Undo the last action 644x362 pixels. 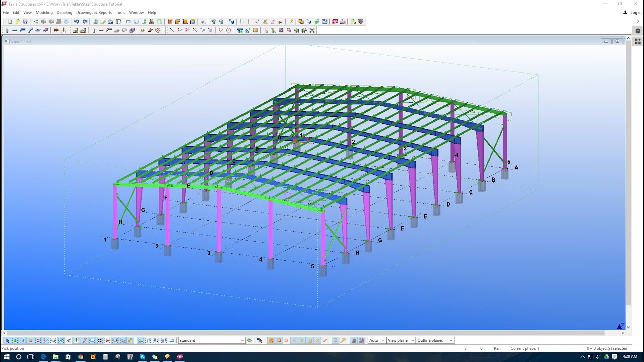(77, 22)
